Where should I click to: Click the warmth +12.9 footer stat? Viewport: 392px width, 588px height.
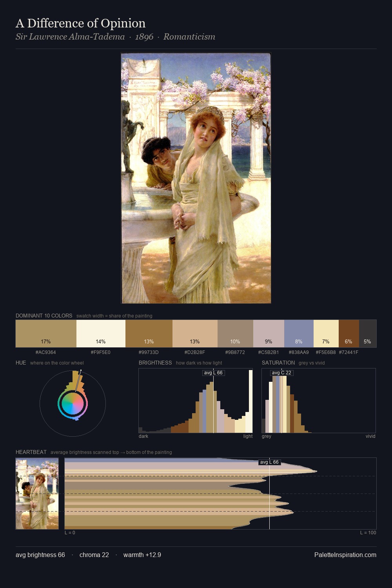click(142, 555)
